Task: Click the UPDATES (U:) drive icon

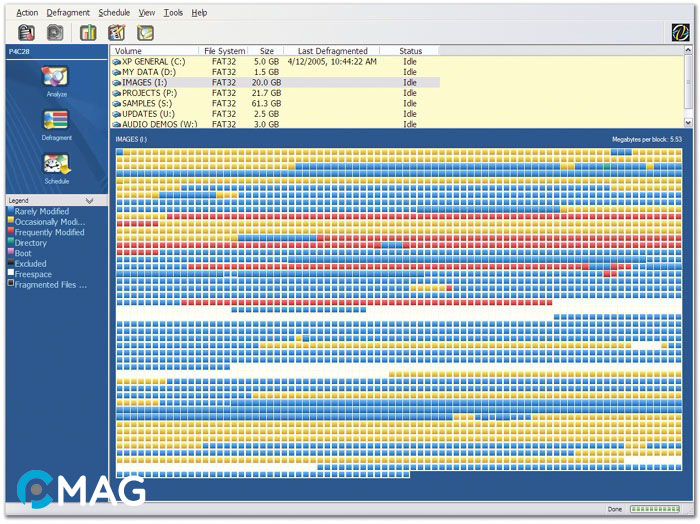Action: (x=117, y=114)
